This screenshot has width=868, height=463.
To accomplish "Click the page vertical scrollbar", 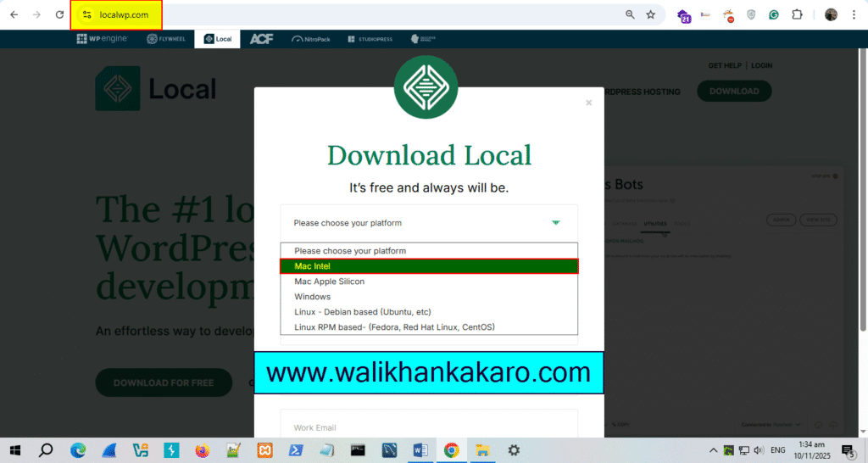I will [x=863, y=188].
